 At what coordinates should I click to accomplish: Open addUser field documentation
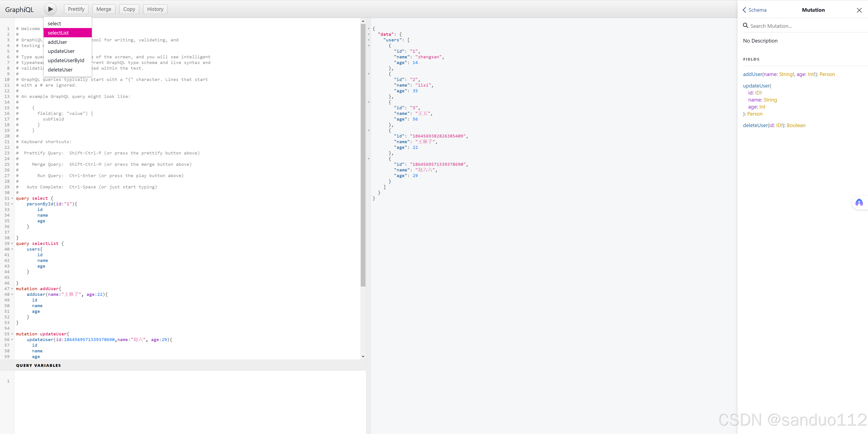click(752, 74)
